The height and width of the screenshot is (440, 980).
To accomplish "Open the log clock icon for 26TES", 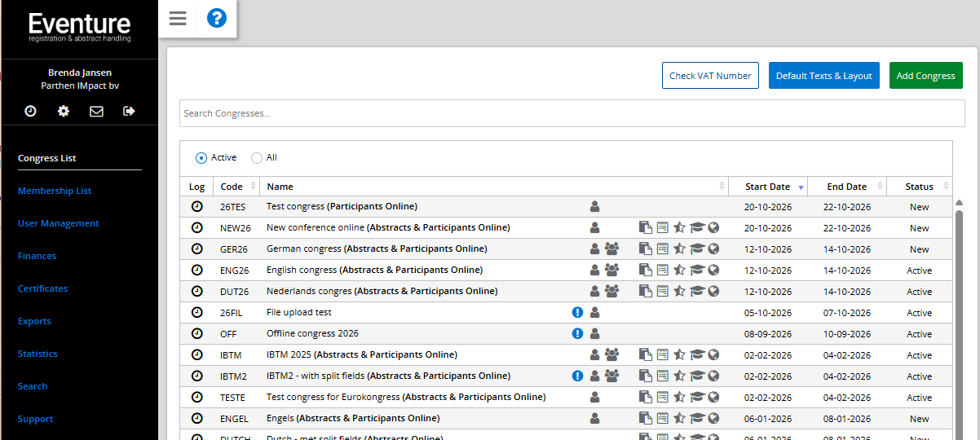I will pos(196,207).
